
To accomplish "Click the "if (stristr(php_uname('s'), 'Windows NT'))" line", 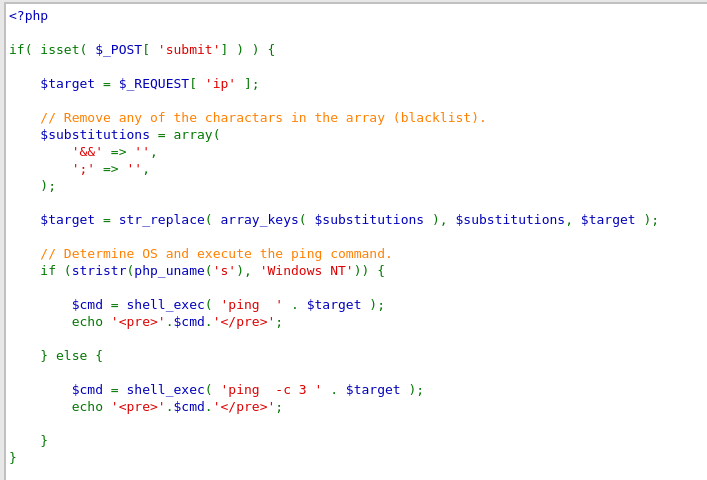I will 212,270.
